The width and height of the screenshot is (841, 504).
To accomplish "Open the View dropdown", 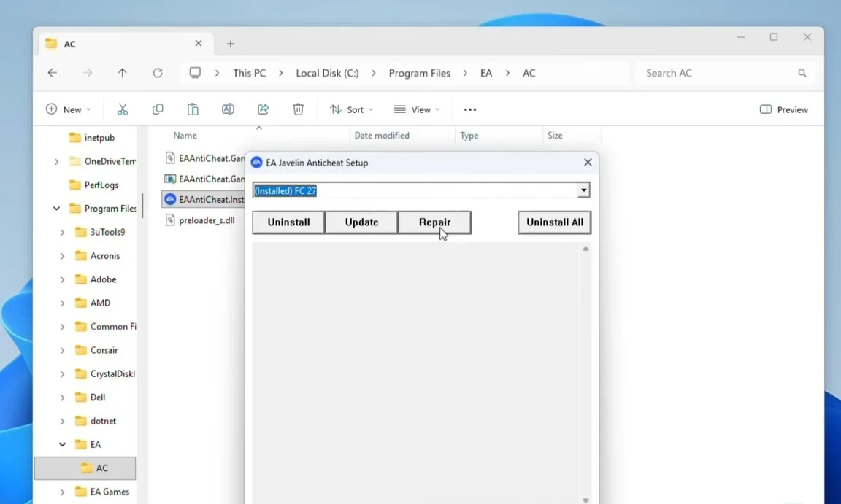I will pos(417,110).
